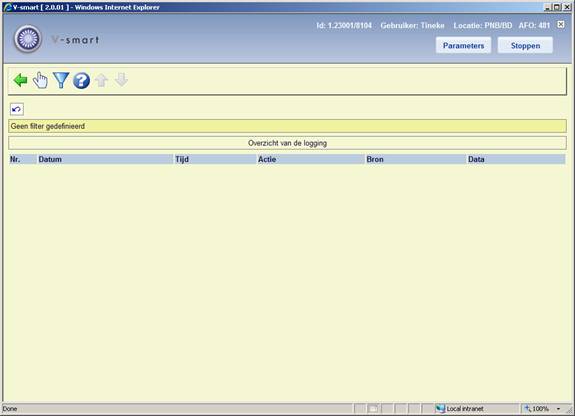Click the small undo arrow button
This screenshot has height=416, width=575.
point(17,109)
